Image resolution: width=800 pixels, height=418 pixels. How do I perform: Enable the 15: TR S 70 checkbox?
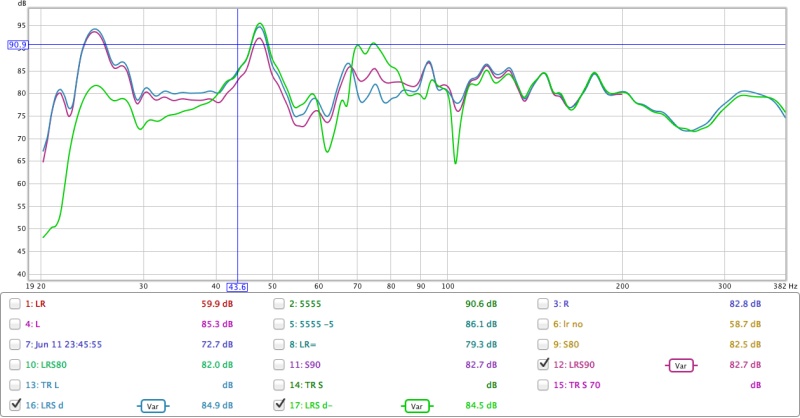coord(545,385)
